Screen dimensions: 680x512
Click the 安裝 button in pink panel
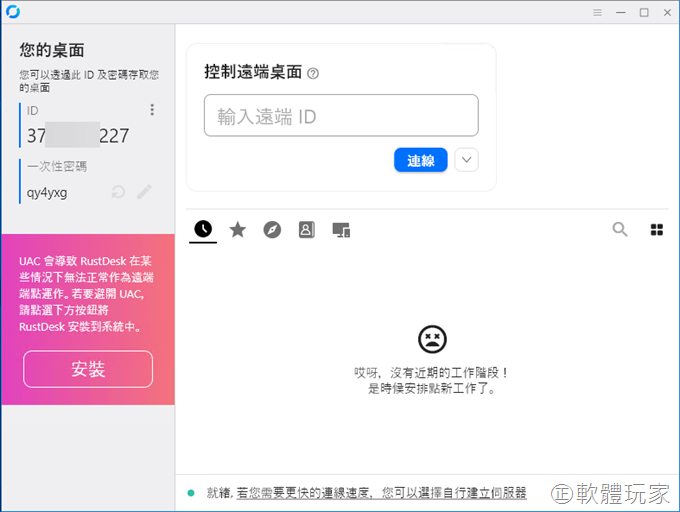(x=88, y=369)
